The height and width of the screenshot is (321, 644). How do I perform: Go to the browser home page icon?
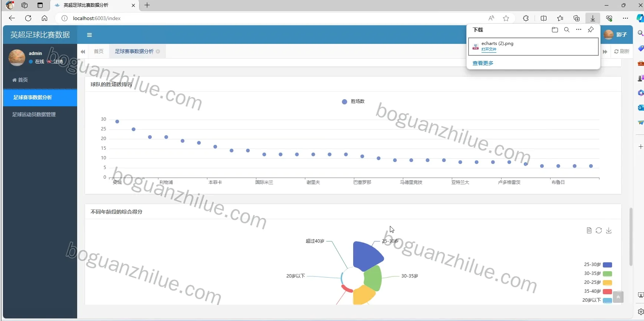pyautogui.click(x=45, y=18)
